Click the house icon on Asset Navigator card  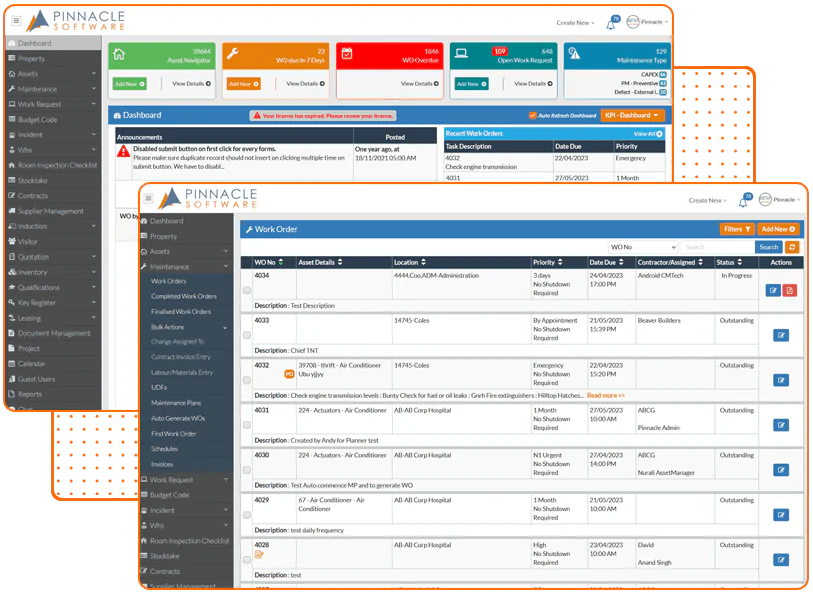pyautogui.click(x=119, y=53)
